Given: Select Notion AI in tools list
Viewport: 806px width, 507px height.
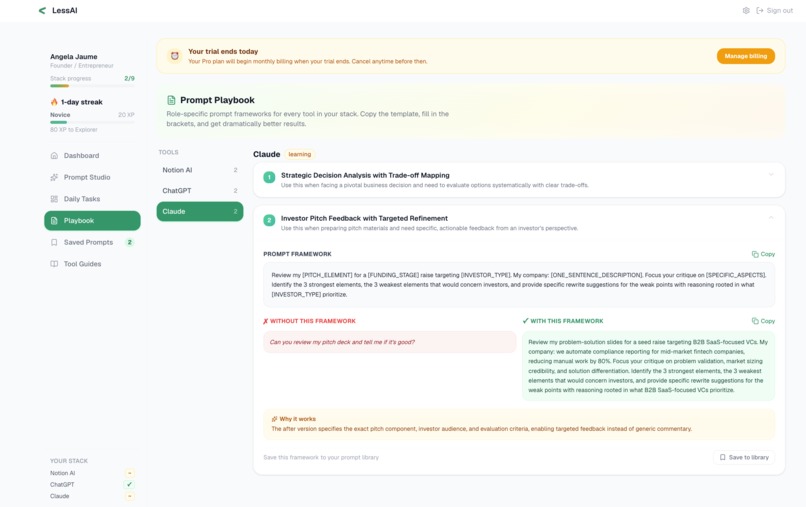Looking at the screenshot, I should coord(199,170).
